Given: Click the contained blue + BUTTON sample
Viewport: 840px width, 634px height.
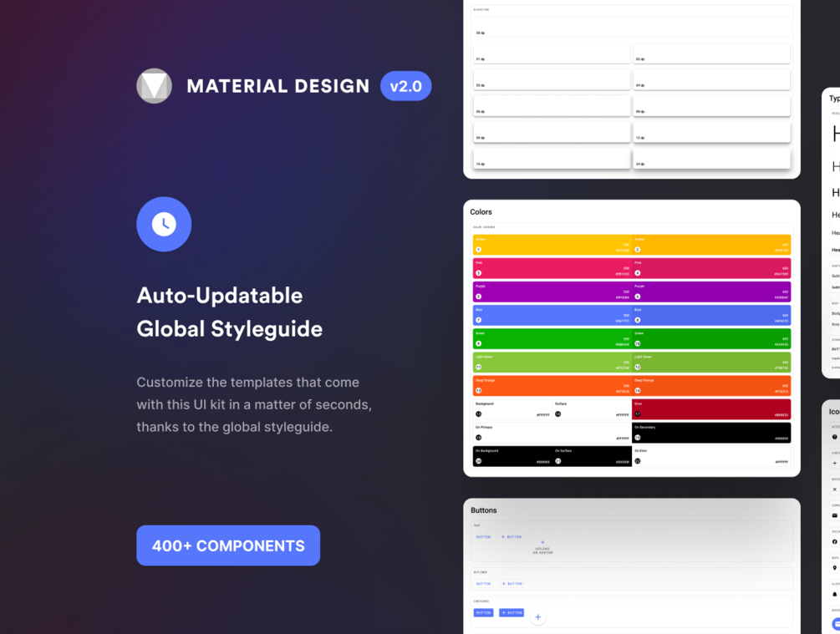Looking at the screenshot, I should tap(512, 612).
